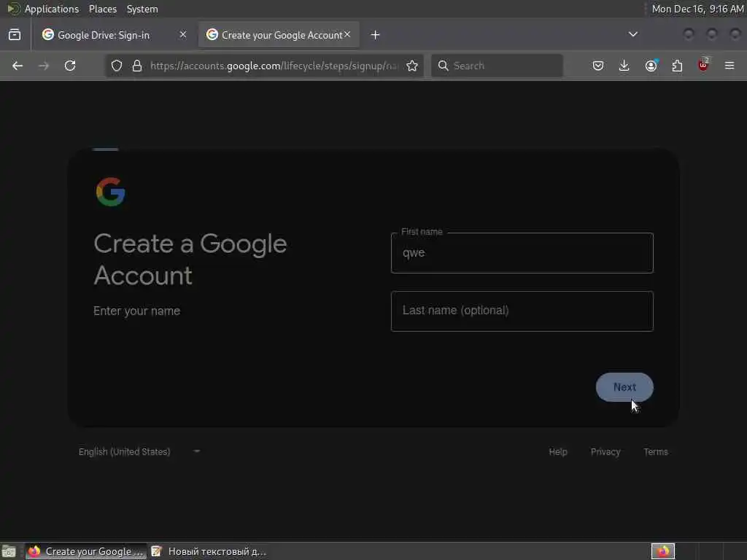Open the Places menu
Image resolution: width=747 pixels, height=560 pixels.
coord(103,9)
